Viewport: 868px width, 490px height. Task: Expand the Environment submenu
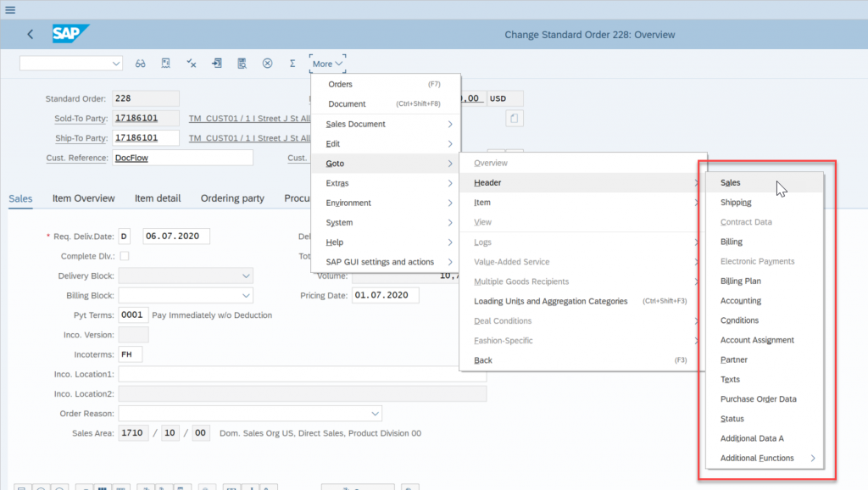(386, 203)
